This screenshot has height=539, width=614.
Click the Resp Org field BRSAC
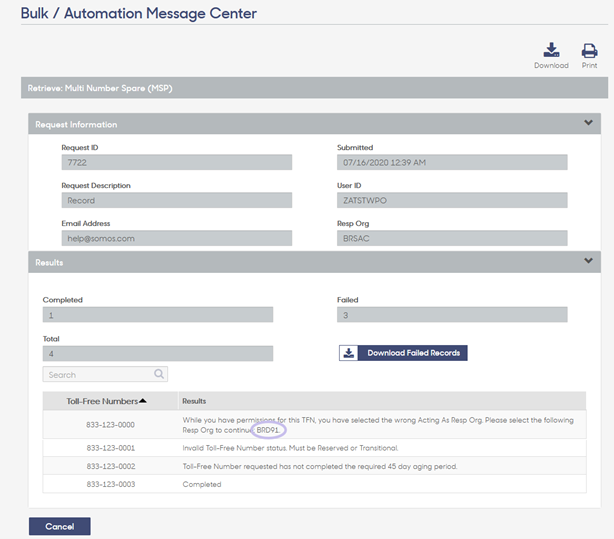click(x=452, y=238)
